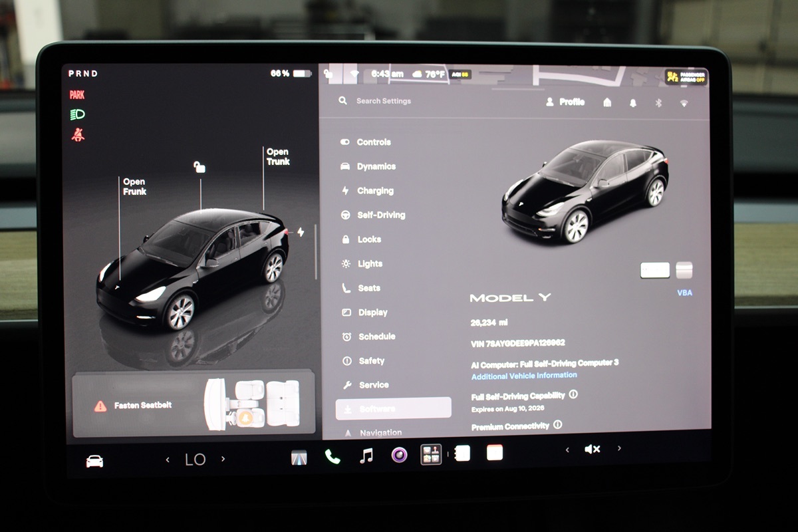This screenshot has width=798, height=532.
Task: Raise cabin temperature with right arrow
Action: (223, 459)
